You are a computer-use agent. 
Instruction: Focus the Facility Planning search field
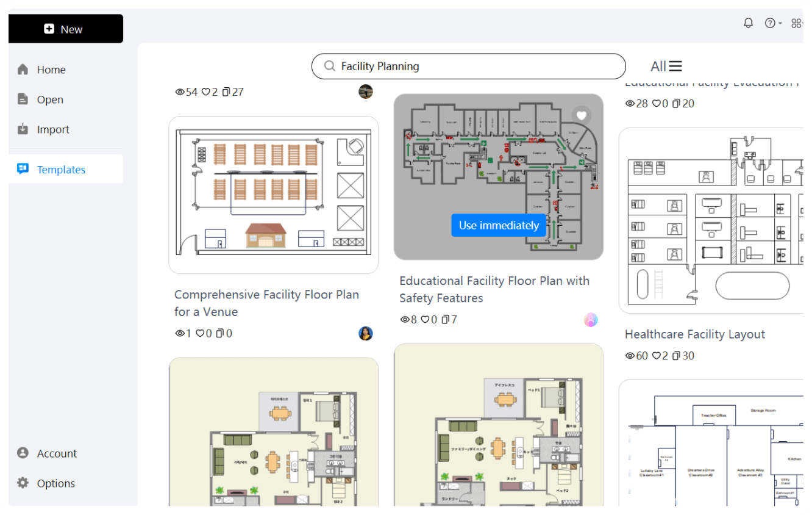pyautogui.click(x=468, y=66)
